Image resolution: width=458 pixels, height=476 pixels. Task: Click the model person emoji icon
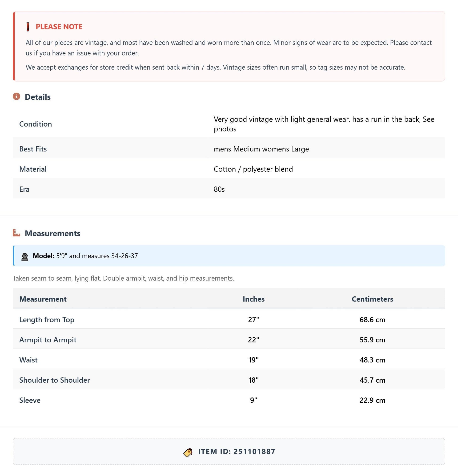(x=25, y=257)
